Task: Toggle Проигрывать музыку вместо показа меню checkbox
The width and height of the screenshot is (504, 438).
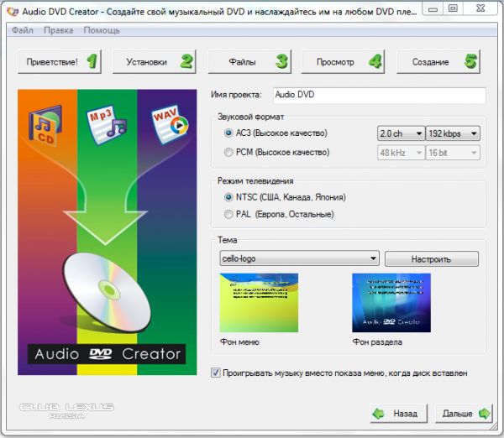Action: point(215,373)
